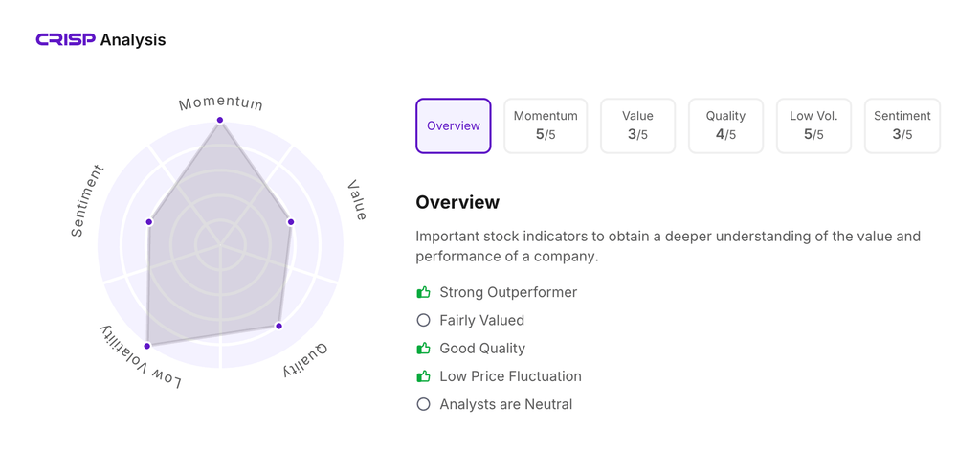Click the Momentum point on radar chart

coord(220,120)
